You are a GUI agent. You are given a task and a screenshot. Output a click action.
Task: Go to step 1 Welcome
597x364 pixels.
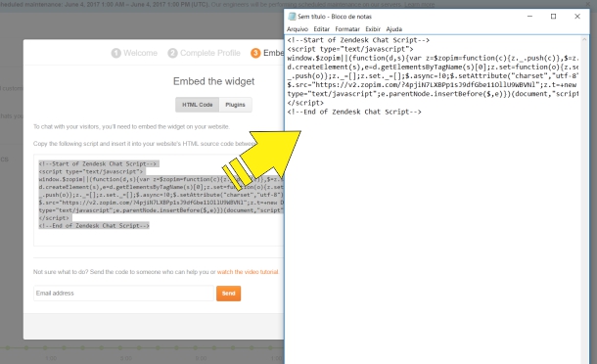click(x=134, y=53)
